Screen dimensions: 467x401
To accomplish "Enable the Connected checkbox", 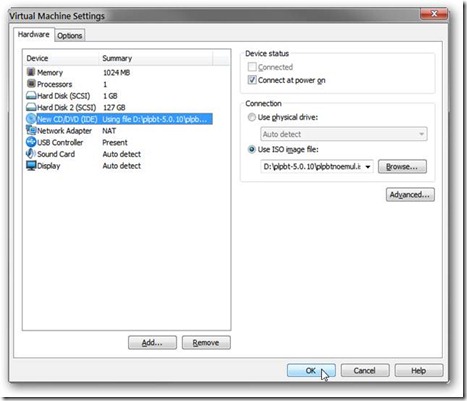I will point(252,67).
